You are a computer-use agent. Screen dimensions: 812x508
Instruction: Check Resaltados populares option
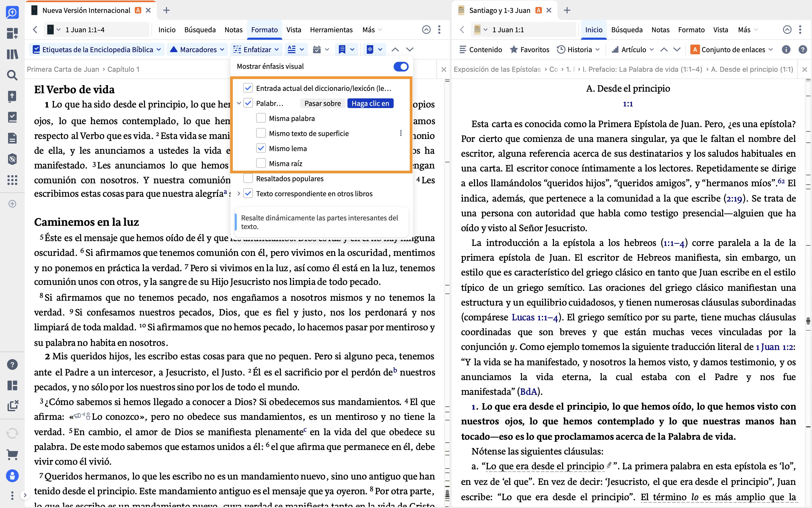point(248,178)
